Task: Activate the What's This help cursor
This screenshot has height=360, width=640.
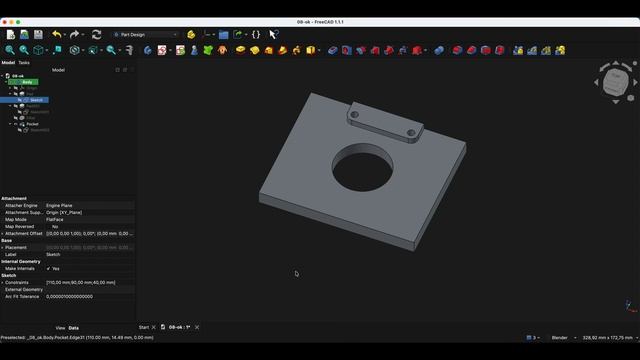Action: pos(273,35)
